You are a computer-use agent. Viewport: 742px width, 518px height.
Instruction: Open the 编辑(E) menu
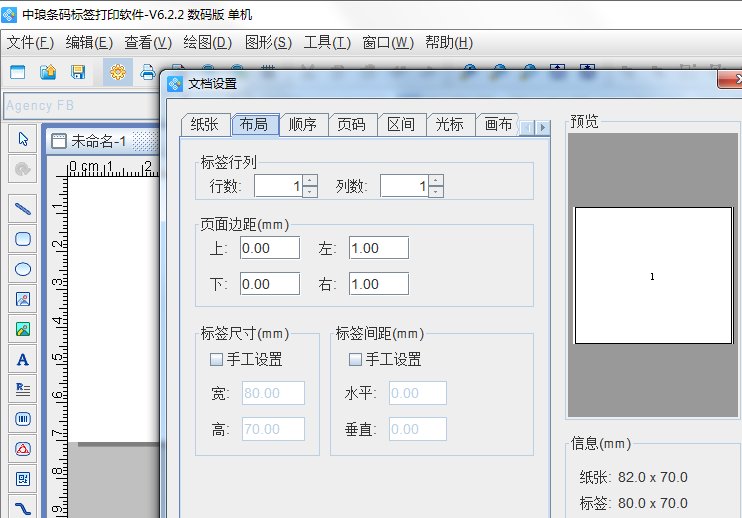coord(89,43)
